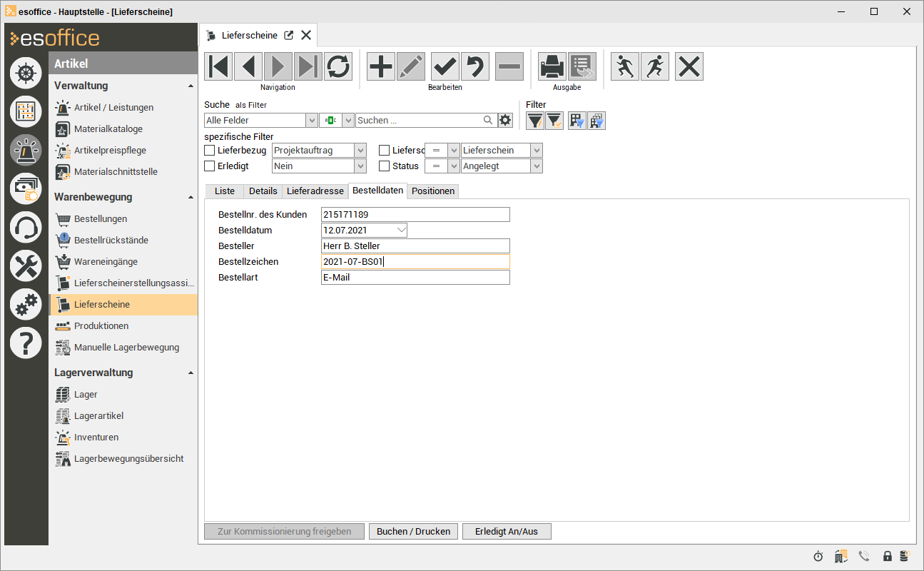Click Bestellnr. des Kunden field
Screen dimensions: 924x571
(415, 215)
